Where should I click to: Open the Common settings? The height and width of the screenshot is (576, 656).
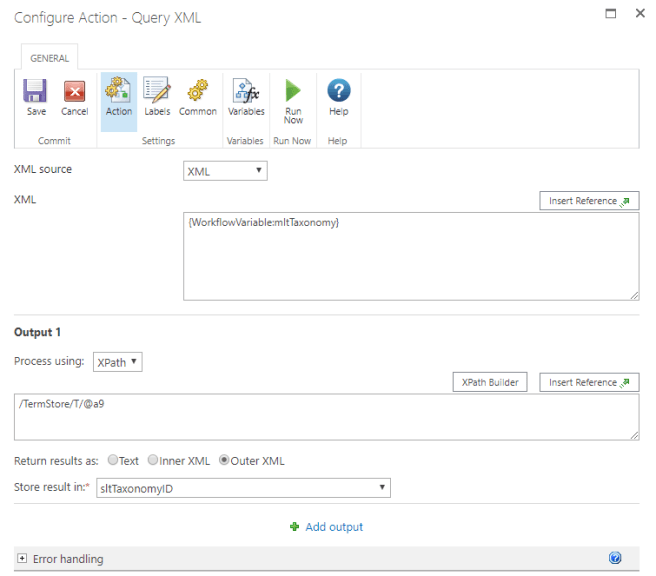(197, 97)
